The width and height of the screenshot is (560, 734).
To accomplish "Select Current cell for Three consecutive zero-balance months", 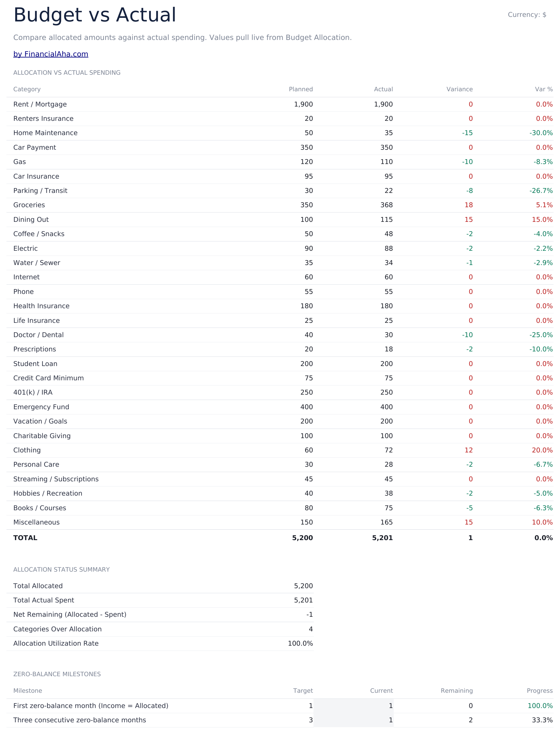I will (353, 720).
